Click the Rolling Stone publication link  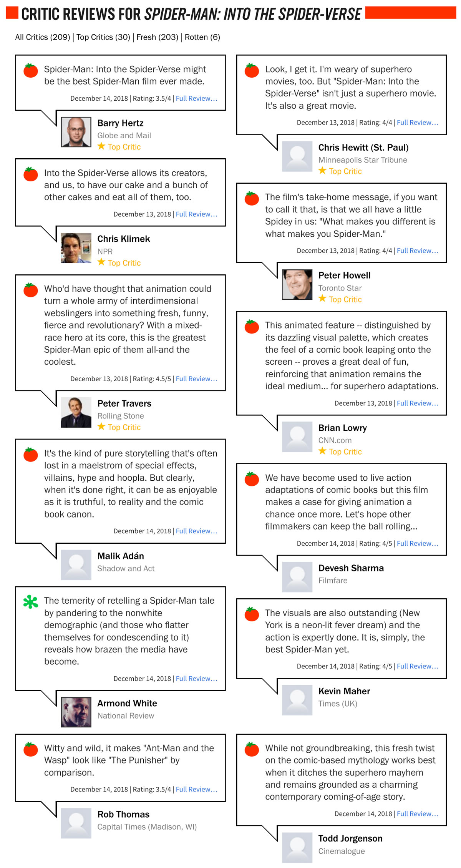point(121,416)
